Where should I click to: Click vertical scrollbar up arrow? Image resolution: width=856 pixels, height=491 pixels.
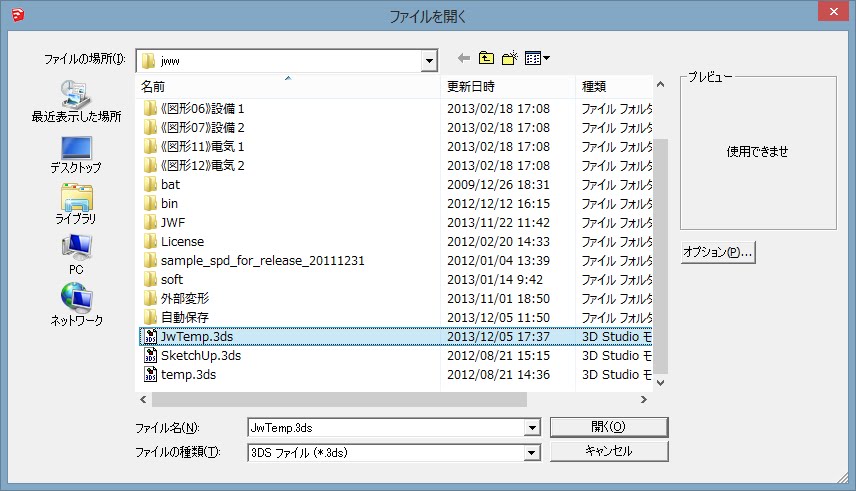(661, 85)
